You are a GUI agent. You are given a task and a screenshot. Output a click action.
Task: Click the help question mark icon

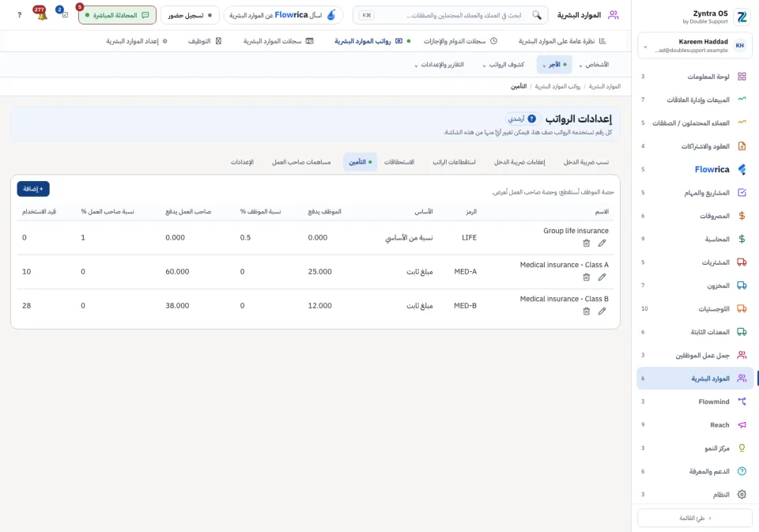click(19, 15)
